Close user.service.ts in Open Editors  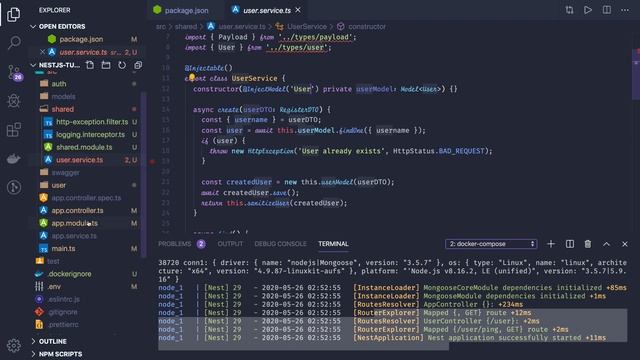(x=42, y=52)
